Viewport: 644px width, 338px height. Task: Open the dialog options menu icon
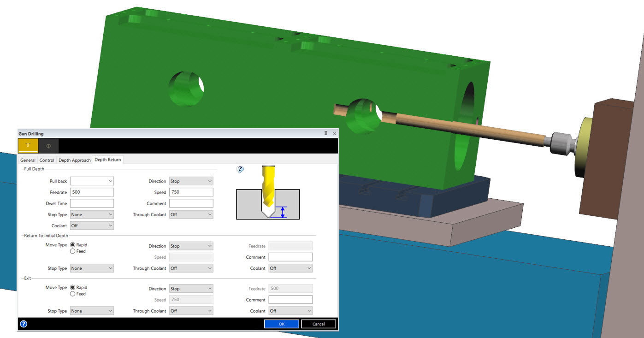326,133
